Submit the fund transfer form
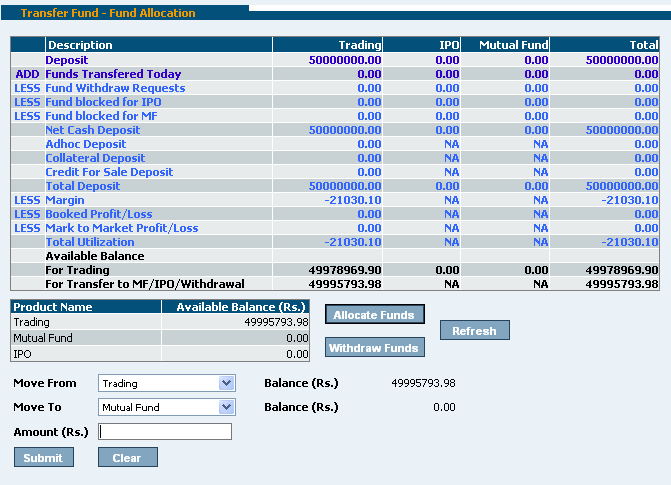The height and width of the screenshot is (485, 671). coord(43,457)
